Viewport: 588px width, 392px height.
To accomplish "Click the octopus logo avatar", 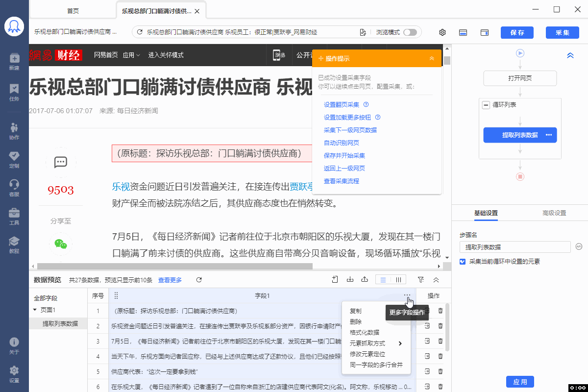I will (x=14, y=26).
